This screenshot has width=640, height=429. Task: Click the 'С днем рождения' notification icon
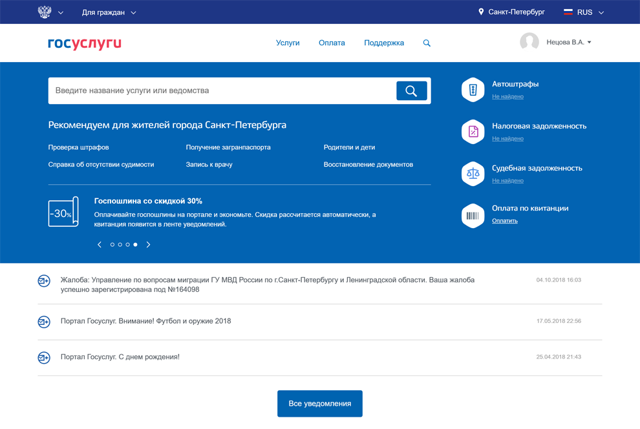click(x=44, y=358)
